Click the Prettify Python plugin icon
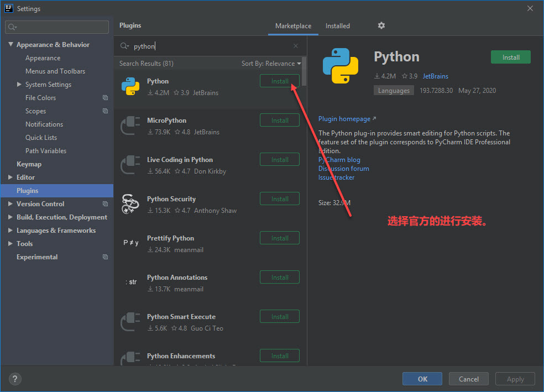 130,243
